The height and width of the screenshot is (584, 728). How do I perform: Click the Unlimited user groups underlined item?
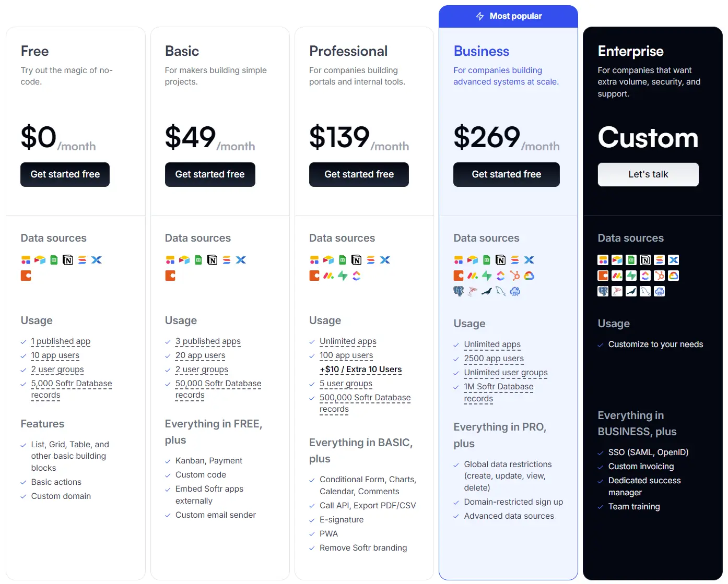click(x=506, y=373)
